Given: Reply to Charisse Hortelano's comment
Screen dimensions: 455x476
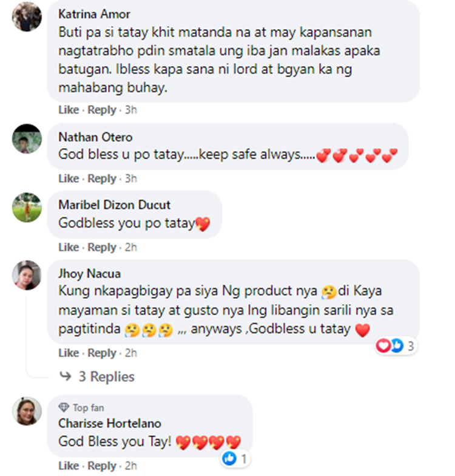Looking at the screenshot, I should click(102, 466).
